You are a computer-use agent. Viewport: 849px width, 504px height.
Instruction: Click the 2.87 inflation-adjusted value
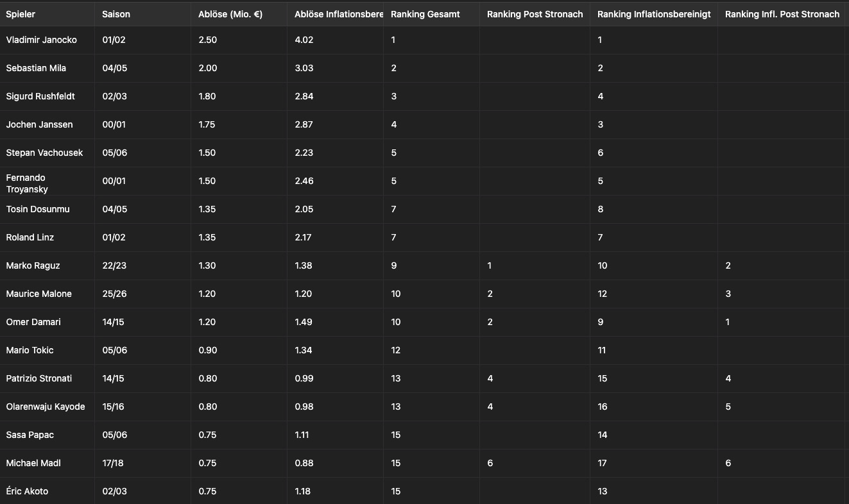[304, 124]
